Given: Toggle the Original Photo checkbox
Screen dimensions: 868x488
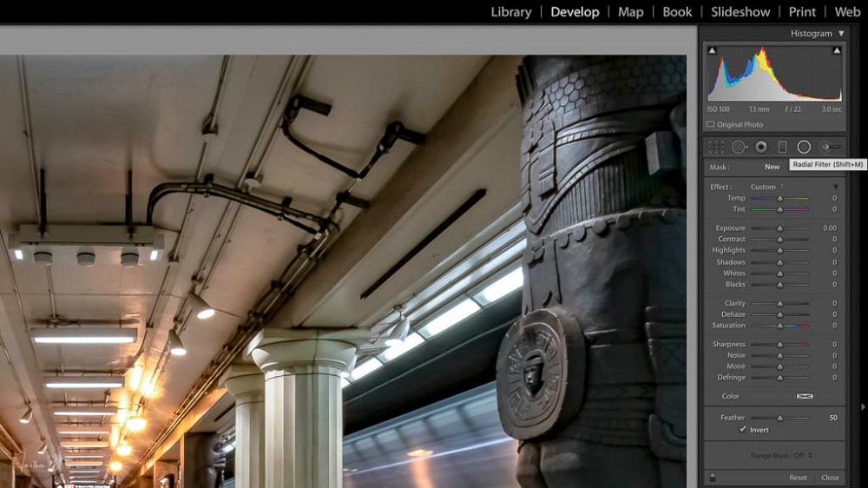Looking at the screenshot, I should (x=710, y=125).
